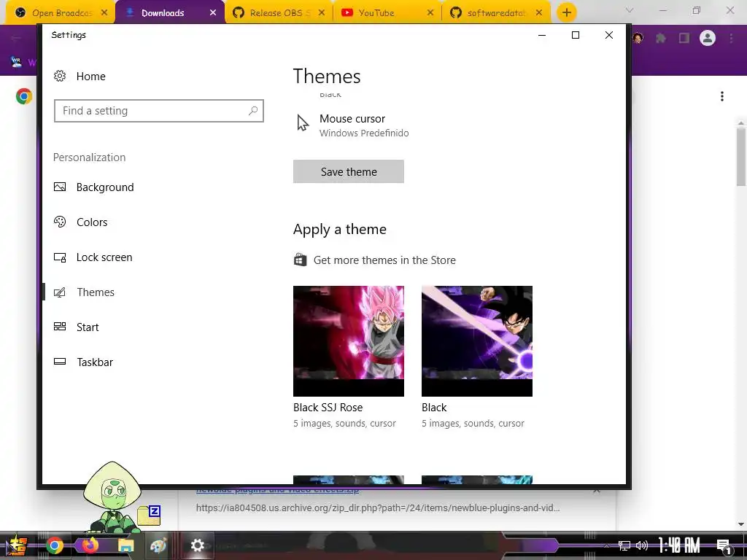
Task: Open a new browser tab
Action: [566, 12]
